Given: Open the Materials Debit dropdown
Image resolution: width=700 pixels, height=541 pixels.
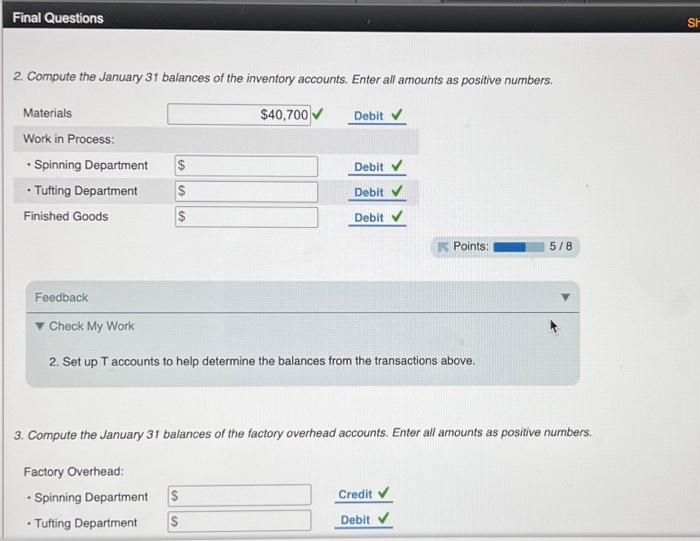Looking at the screenshot, I should coord(377,116).
